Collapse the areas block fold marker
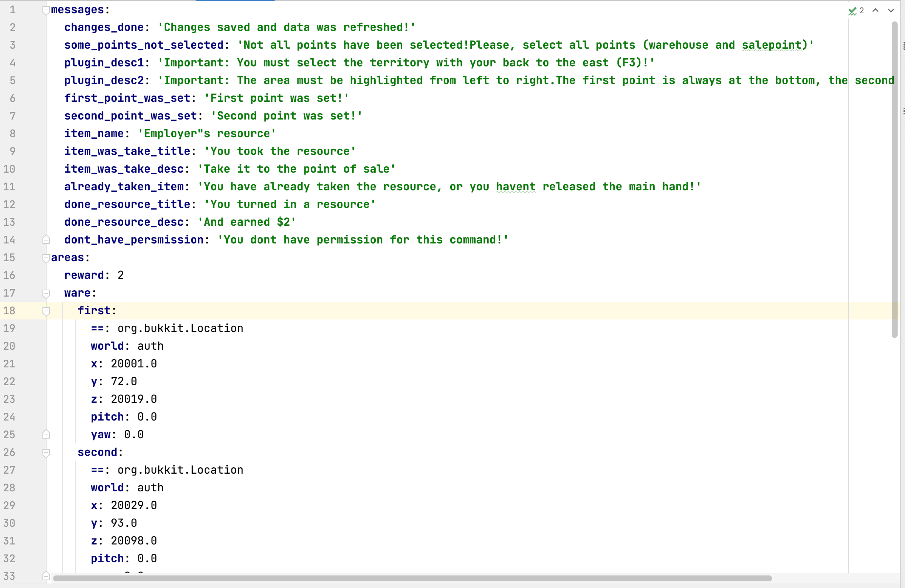905x588 pixels. 46,258
